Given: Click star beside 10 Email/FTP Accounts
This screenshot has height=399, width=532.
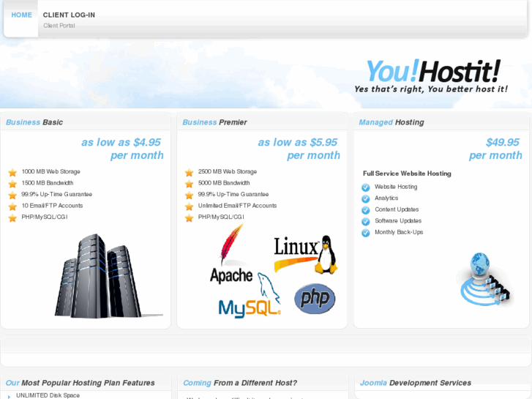Looking at the screenshot, I should 12,206.
